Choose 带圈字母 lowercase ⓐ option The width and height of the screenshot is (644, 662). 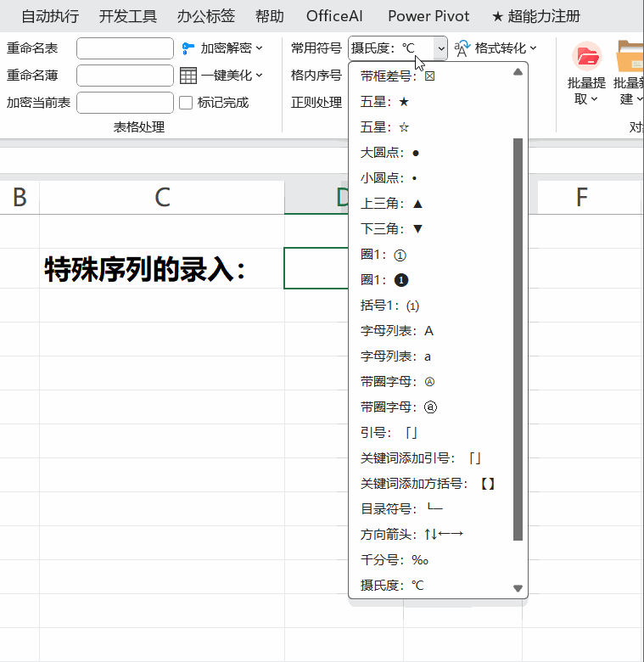click(430, 407)
